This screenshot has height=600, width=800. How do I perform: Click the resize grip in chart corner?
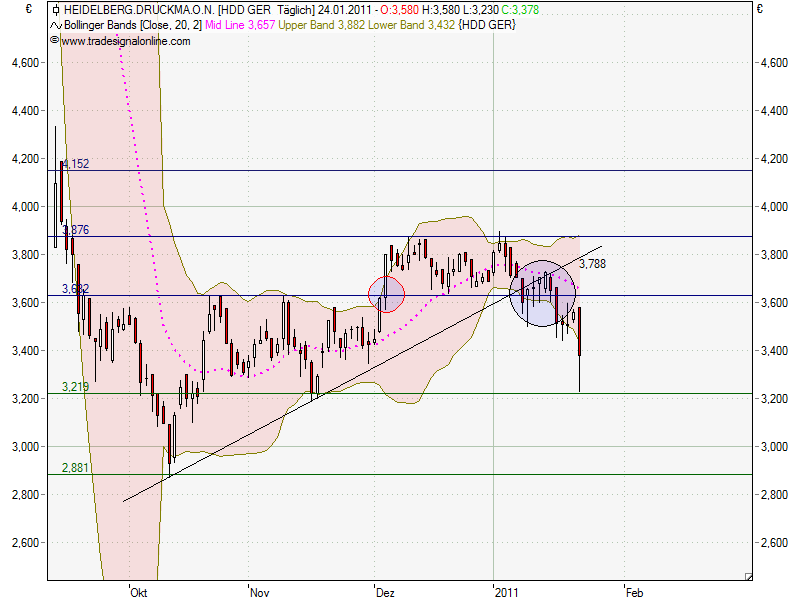[x=748, y=576]
